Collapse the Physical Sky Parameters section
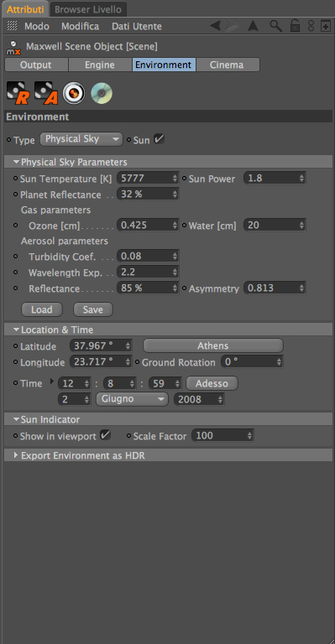Image resolution: width=335 pixels, height=644 pixels. click(x=17, y=162)
